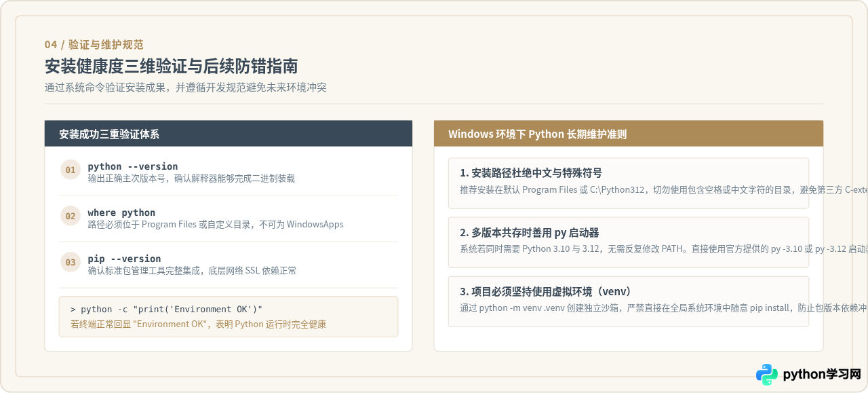Click the python学习网 brand text
This screenshot has width=868, height=393.
[x=822, y=375]
